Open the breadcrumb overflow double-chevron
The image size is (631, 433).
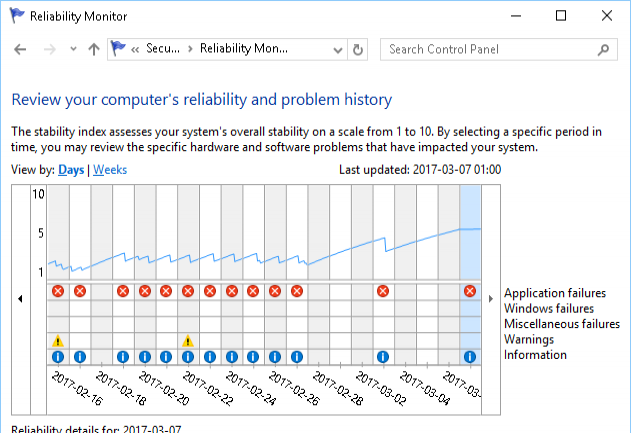pos(135,49)
